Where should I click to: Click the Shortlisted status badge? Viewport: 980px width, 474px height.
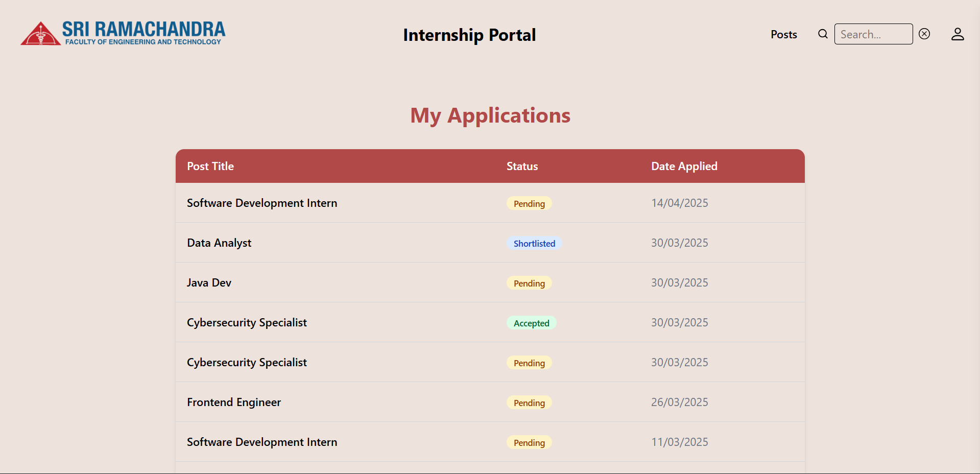point(534,243)
